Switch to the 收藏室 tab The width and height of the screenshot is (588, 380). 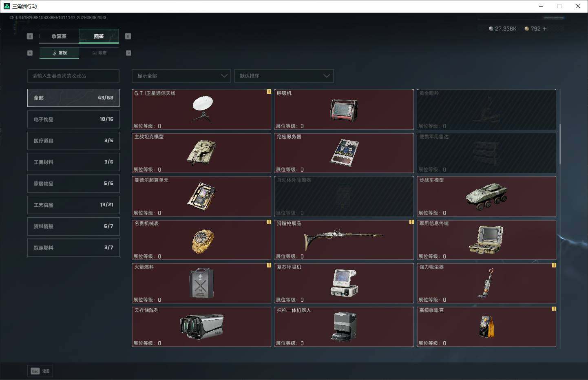(x=59, y=36)
